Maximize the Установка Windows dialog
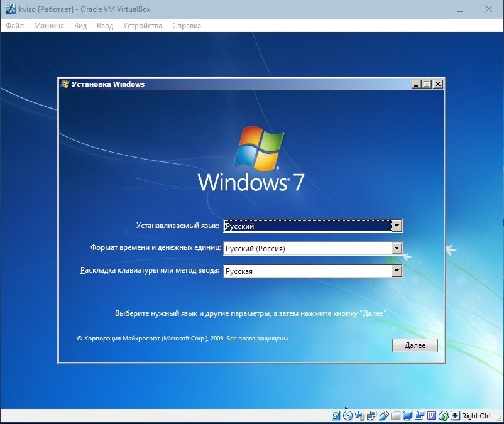This screenshot has height=424, width=504. coord(427,84)
